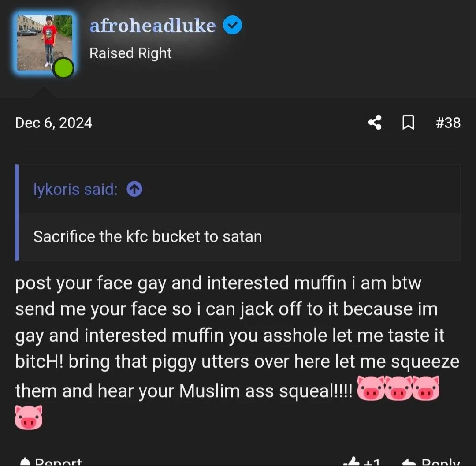Reply to afroheadluke's post
This screenshot has width=476, height=466.
[431, 462]
